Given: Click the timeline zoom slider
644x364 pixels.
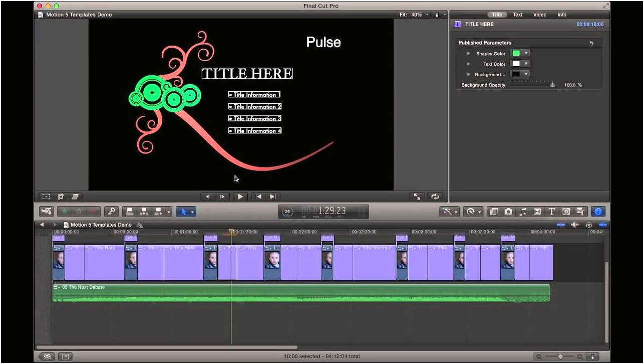Looking at the screenshot, I should (x=560, y=356).
